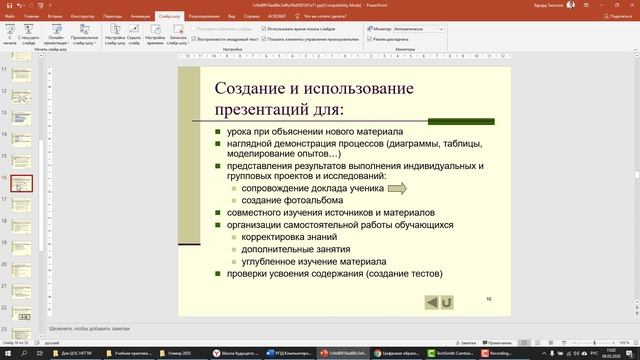Open the ACROBAT tab
The image size is (640, 360).
pos(277,16)
